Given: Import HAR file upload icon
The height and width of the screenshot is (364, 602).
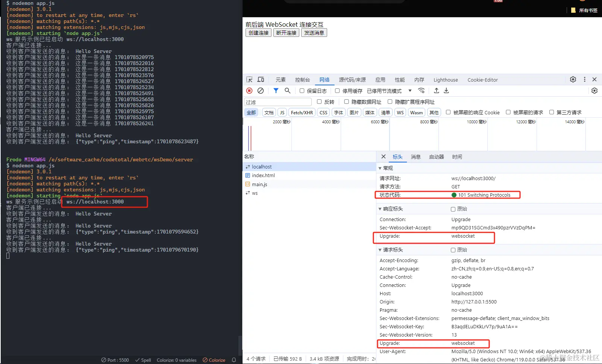Looking at the screenshot, I should click(x=436, y=91).
